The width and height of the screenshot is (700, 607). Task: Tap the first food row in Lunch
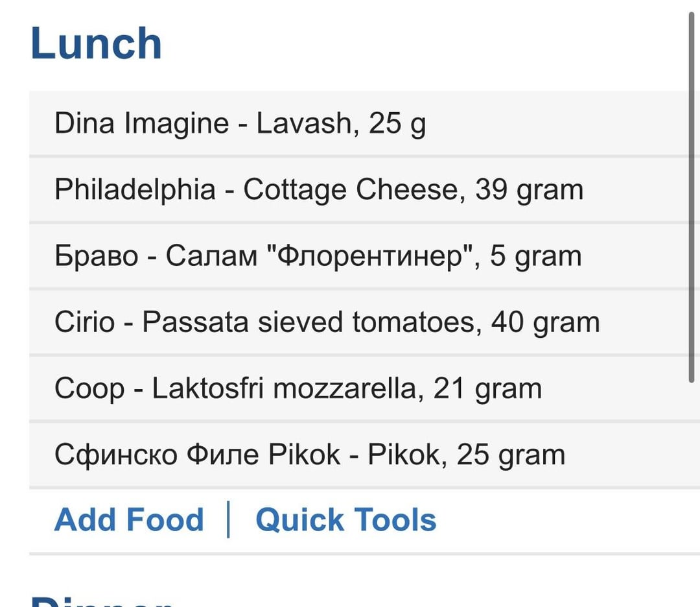tap(364, 123)
